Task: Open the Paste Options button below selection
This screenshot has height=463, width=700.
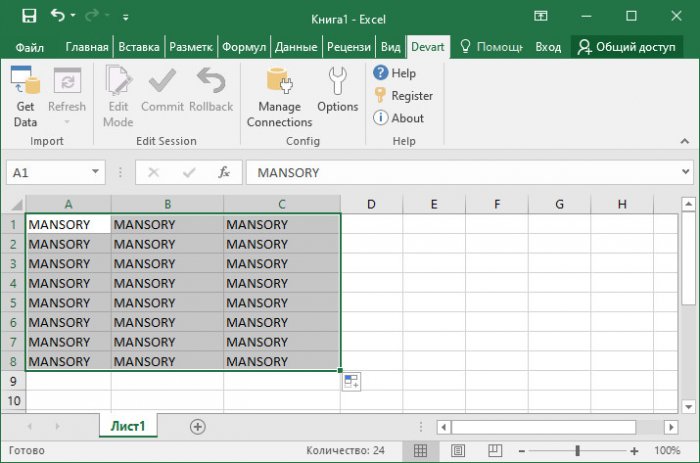Action: (351, 381)
